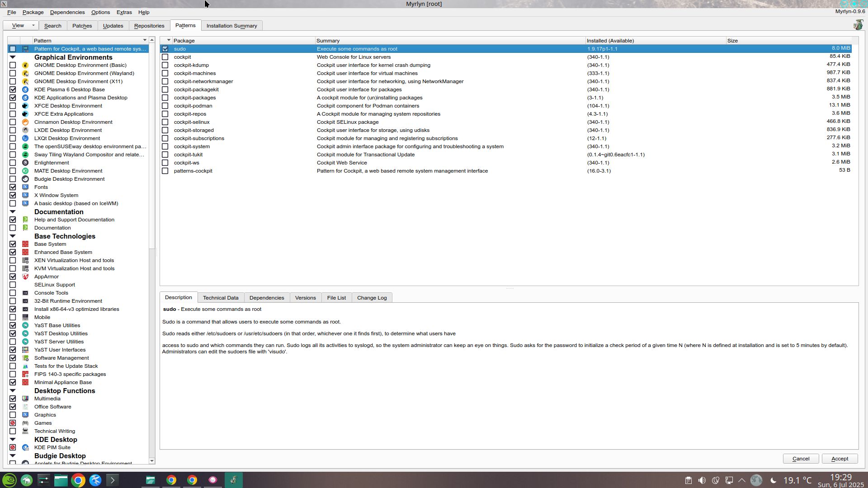Image resolution: width=868 pixels, height=488 pixels.
Task: Check the cockpit-podman package checkbox
Action: pos(165,106)
